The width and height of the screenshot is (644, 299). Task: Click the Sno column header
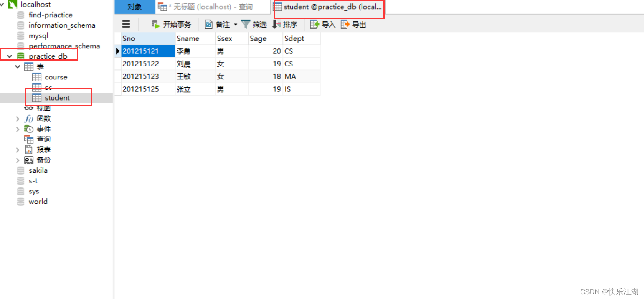(148, 38)
